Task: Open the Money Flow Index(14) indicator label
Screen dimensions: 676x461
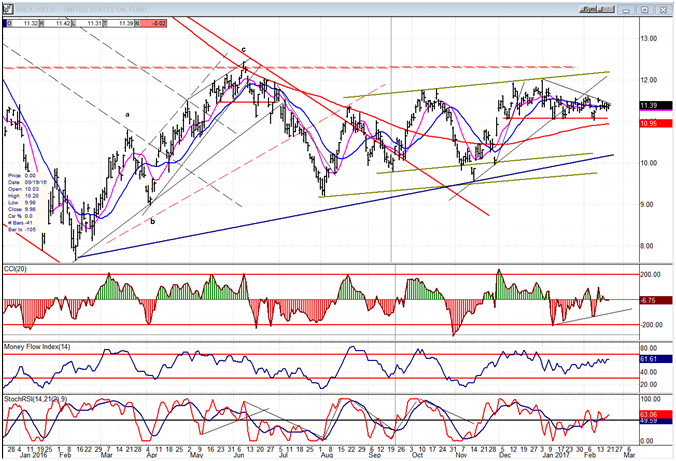Action: (37, 347)
